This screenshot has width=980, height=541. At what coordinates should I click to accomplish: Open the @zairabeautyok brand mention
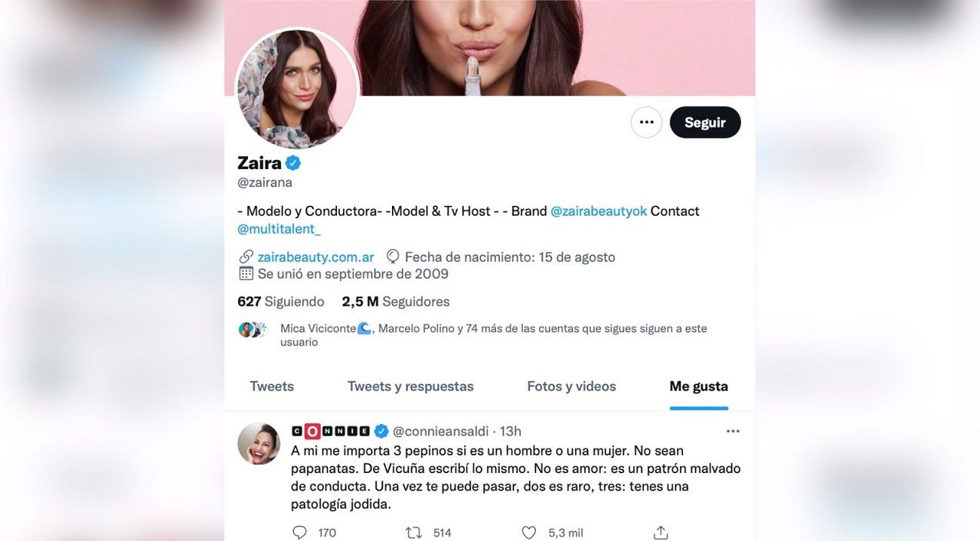(599, 211)
